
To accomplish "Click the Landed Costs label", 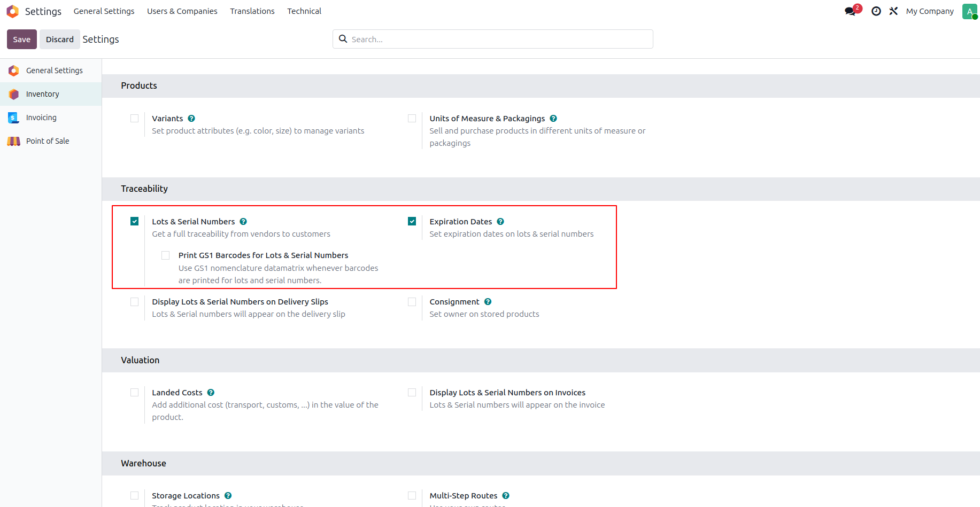I will pyautogui.click(x=178, y=393).
